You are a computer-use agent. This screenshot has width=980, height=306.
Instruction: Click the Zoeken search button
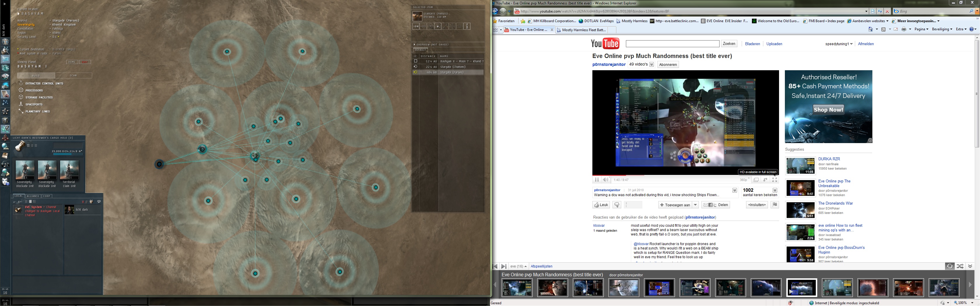click(x=729, y=44)
